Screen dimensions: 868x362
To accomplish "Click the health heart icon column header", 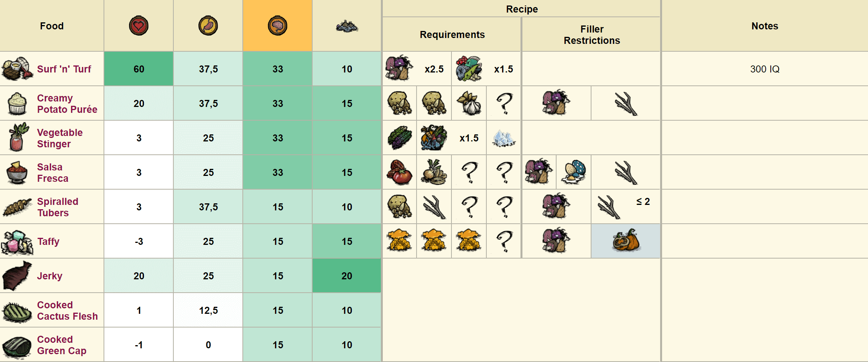I will point(139,26).
